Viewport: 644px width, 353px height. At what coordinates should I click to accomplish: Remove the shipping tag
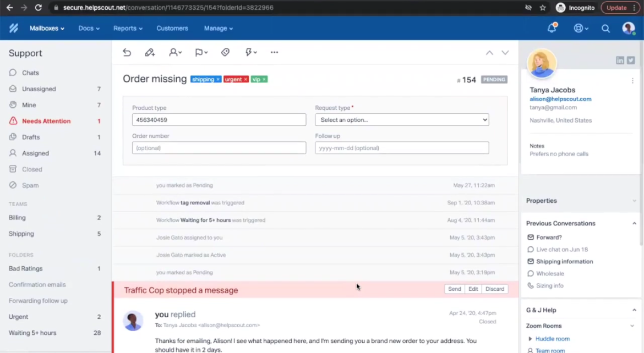click(x=217, y=79)
